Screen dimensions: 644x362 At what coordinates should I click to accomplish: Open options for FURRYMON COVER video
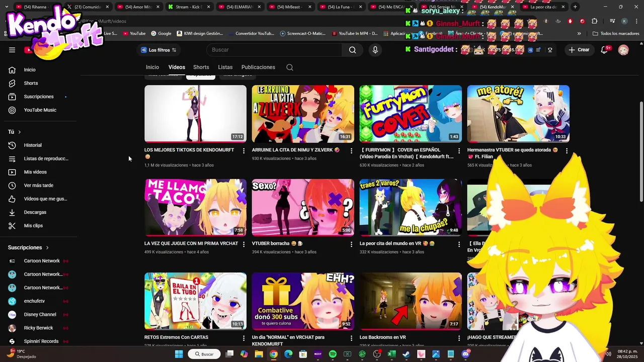[459, 151]
